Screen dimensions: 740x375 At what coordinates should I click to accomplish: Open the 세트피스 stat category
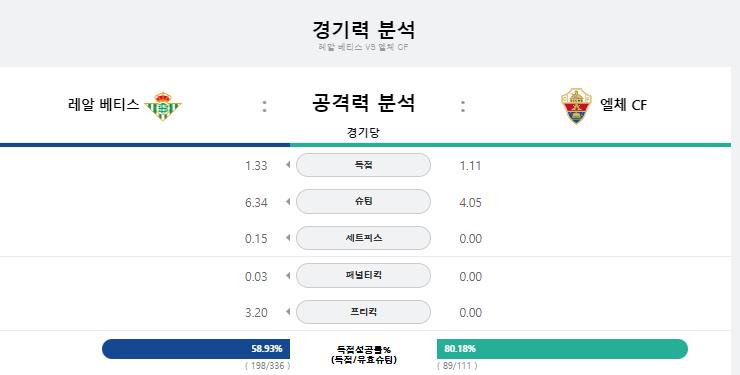(363, 238)
